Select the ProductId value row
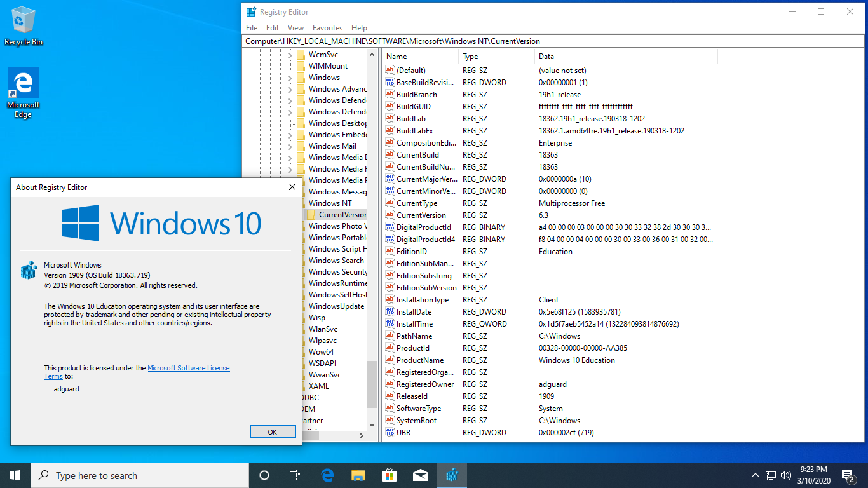The width and height of the screenshot is (868, 488). pyautogui.click(x=551, y=348)
